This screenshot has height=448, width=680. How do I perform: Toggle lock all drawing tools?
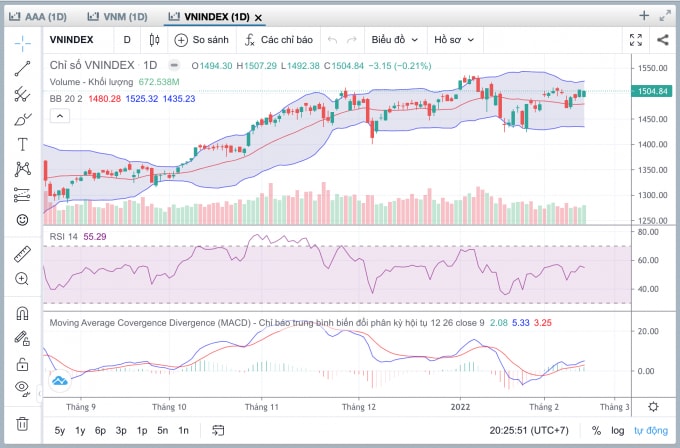[x=23, y=364]
